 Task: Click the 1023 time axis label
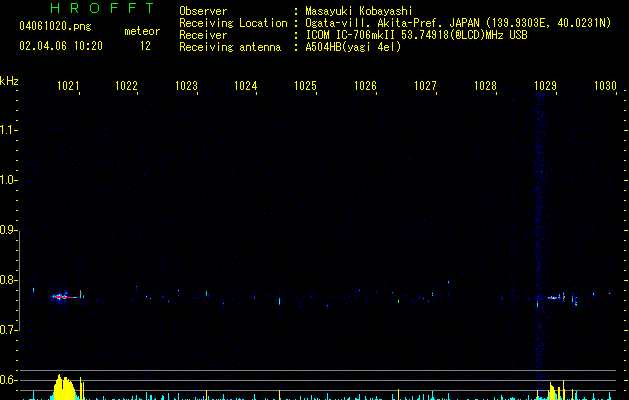coord(187,86)
